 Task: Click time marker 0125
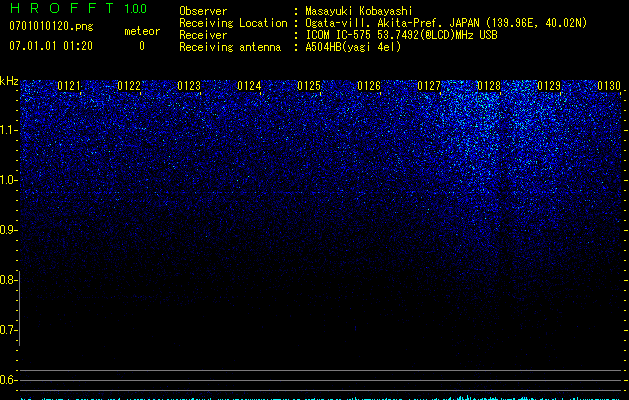tap(309, 85)
